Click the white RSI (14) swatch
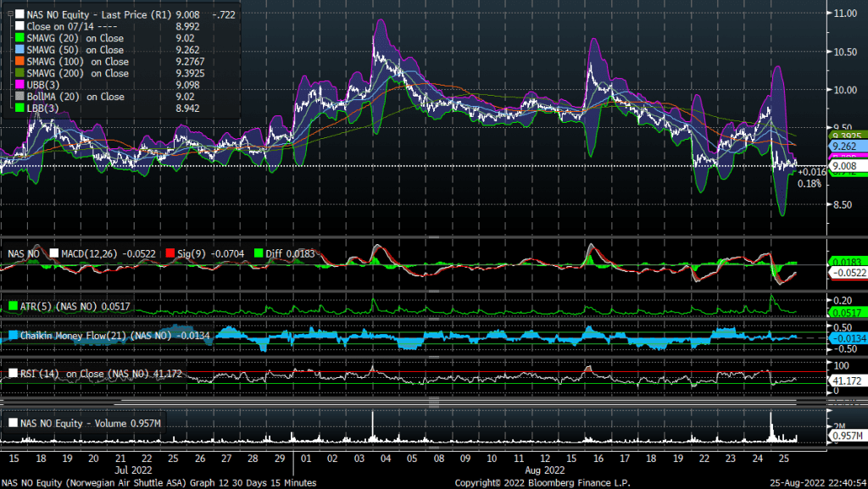Image resolution: width=868 pixels, height=489 pixels. [x=13, y=374]
